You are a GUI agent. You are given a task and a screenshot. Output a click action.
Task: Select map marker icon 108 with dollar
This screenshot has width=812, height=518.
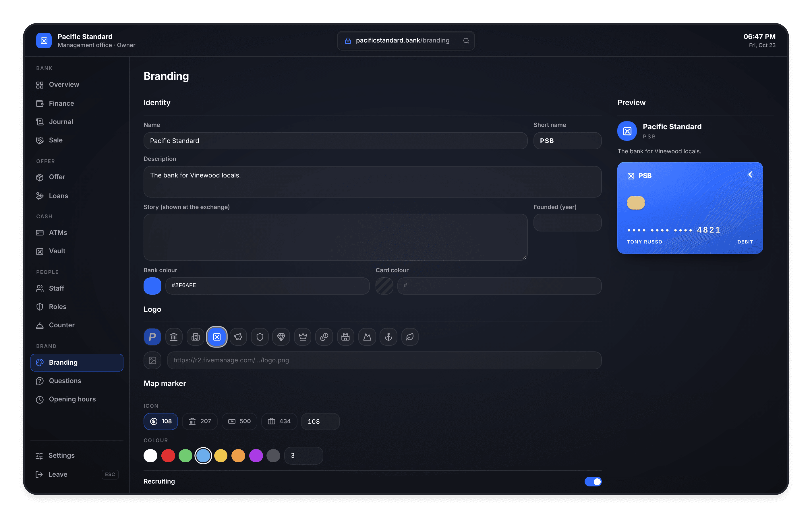click(161, 421)
